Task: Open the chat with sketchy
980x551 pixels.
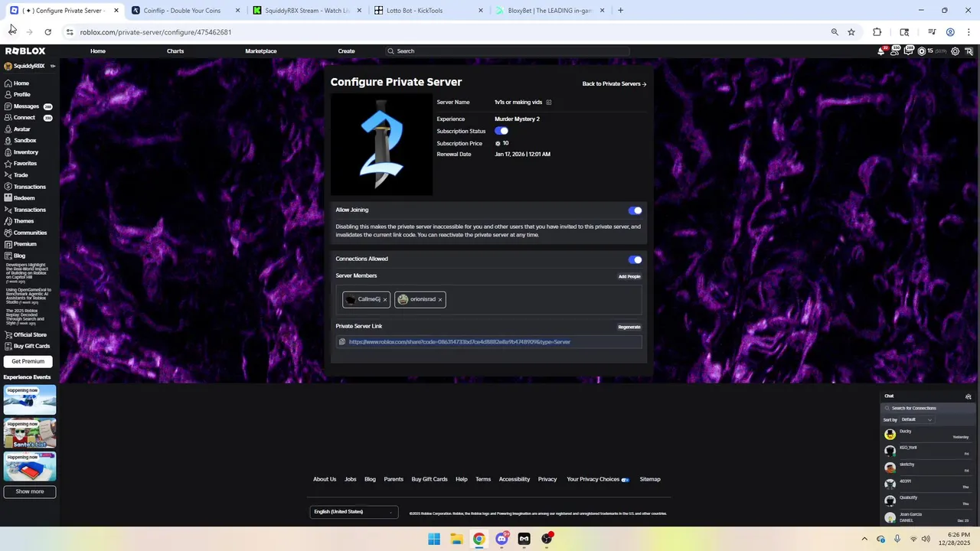Action: point(927,467)
